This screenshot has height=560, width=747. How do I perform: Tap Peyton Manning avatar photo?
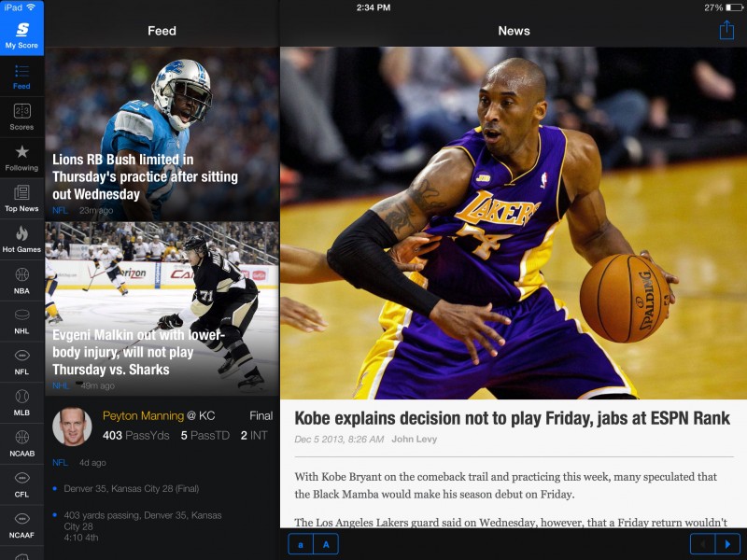pos(72,427)
